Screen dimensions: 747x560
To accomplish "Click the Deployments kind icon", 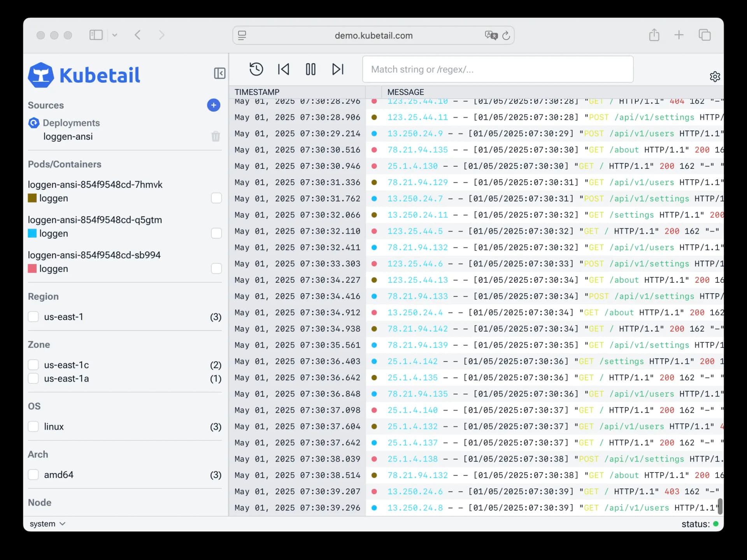I will pyautogui.click(x=34, y=123).
